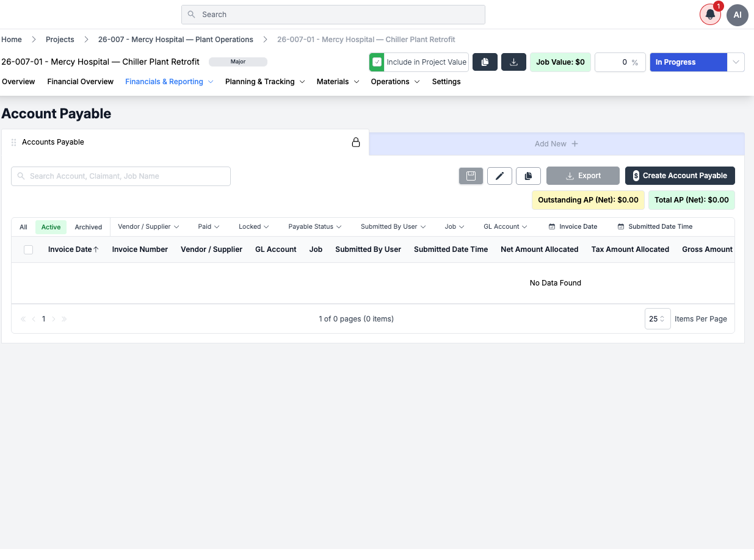Select the Accounts Payable view tab

pos(185,142)
